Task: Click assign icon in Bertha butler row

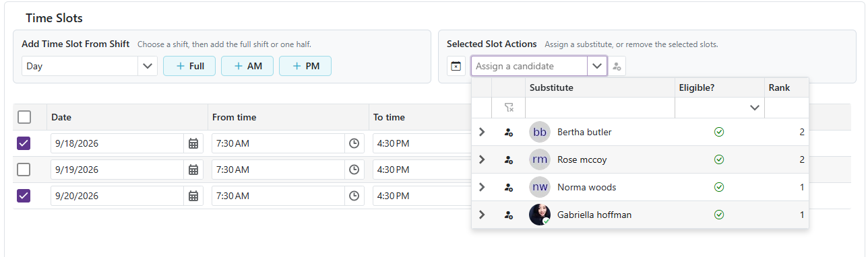Action: coord(509,133)
